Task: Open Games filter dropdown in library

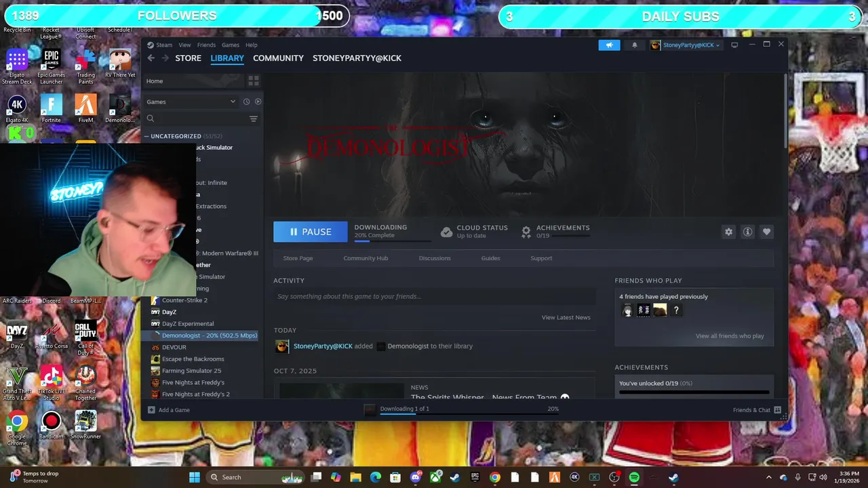Action: [191, 102]
